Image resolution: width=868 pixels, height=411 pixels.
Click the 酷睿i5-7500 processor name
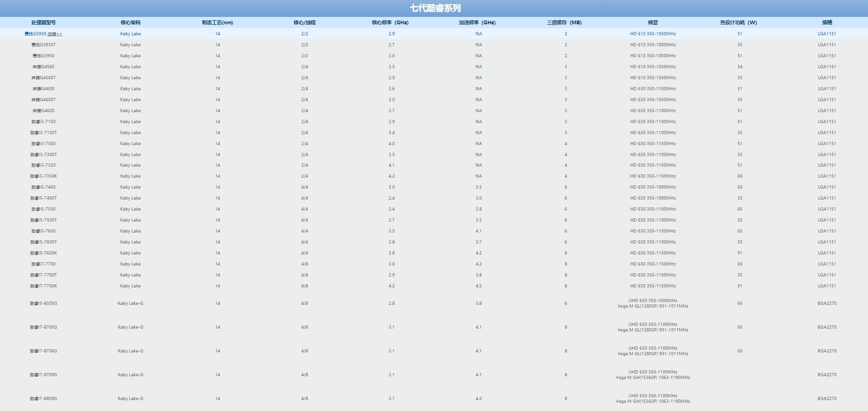(x=43, y=209)
